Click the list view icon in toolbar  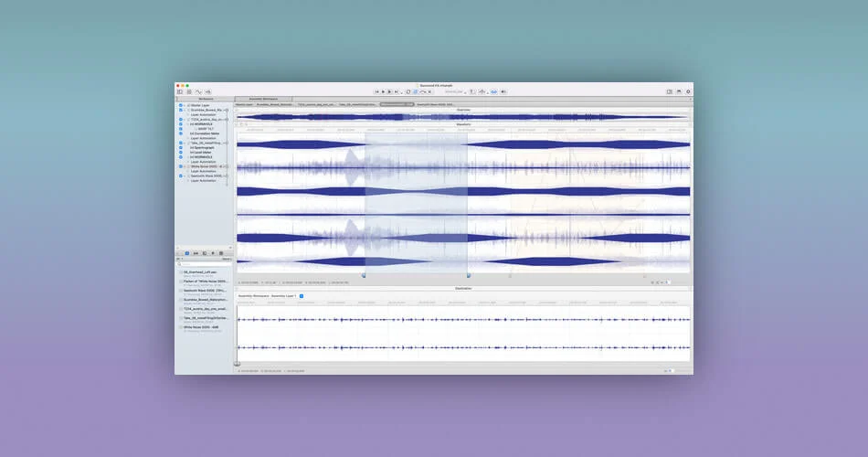(189, 91)
